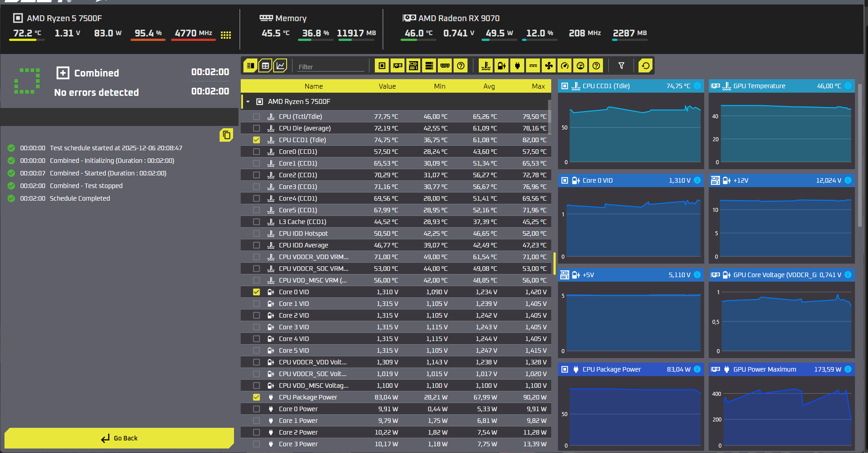Viewport: 868px width, 453px height.
Task: Select the 'Combined - Test stopped' log entry
Action: click(x=86, y=186)
